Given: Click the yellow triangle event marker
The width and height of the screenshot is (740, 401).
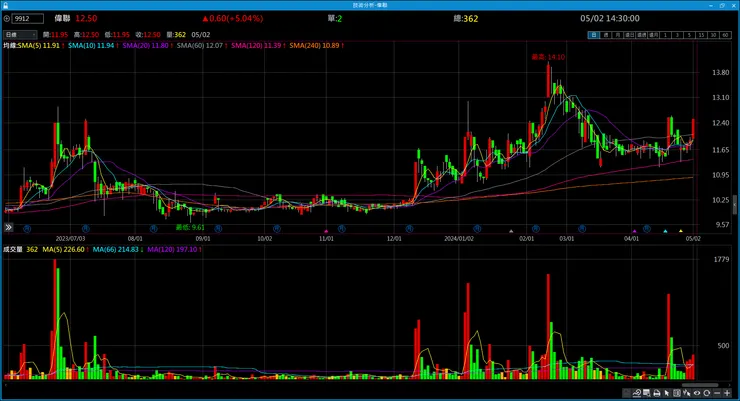Looking at the screenshot, I should 681,231.
